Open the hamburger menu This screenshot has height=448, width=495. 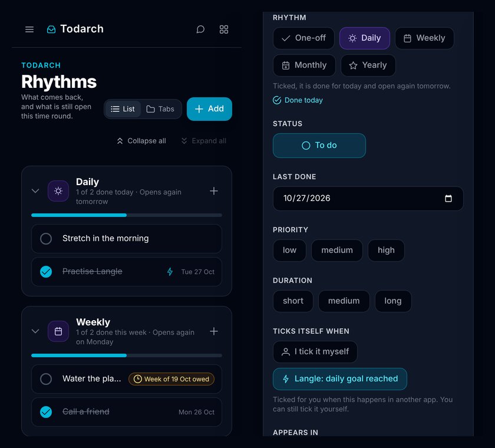[29, 29]
